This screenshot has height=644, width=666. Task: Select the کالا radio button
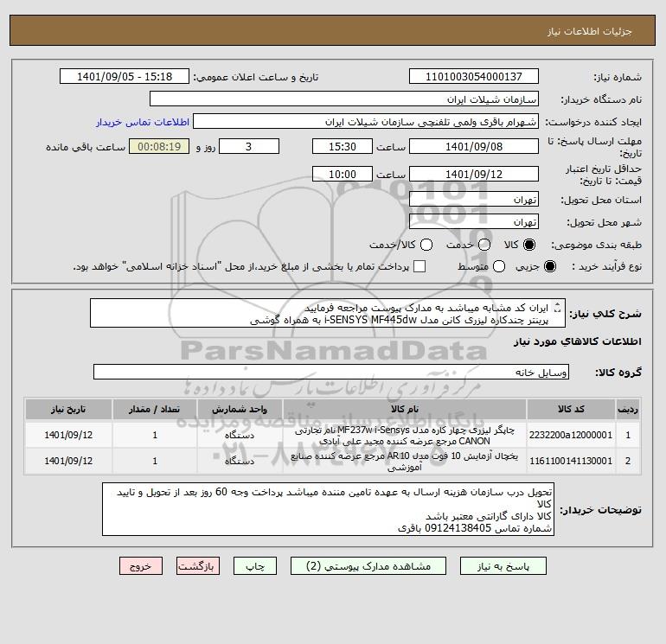(529, 245)
